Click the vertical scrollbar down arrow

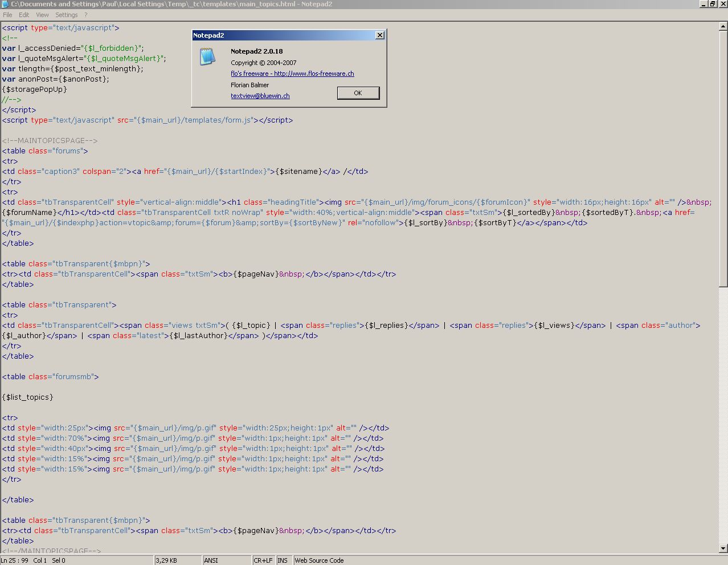point(723,549)
